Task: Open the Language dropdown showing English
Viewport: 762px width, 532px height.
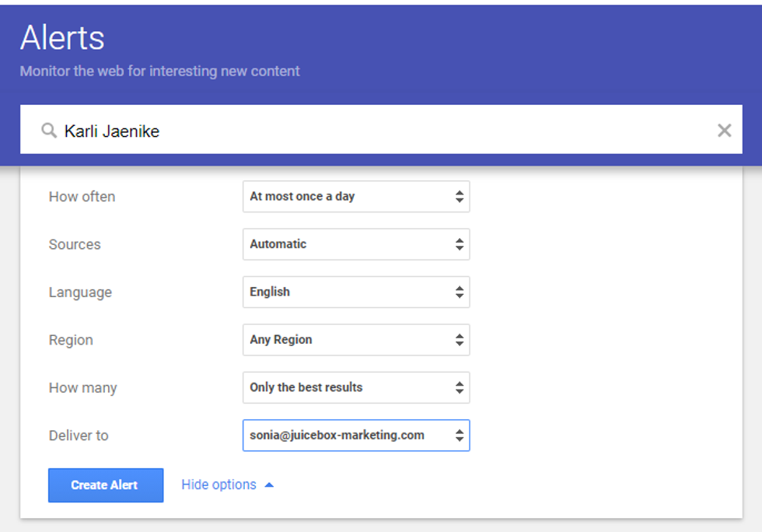Action: click(x=350, y=292)
